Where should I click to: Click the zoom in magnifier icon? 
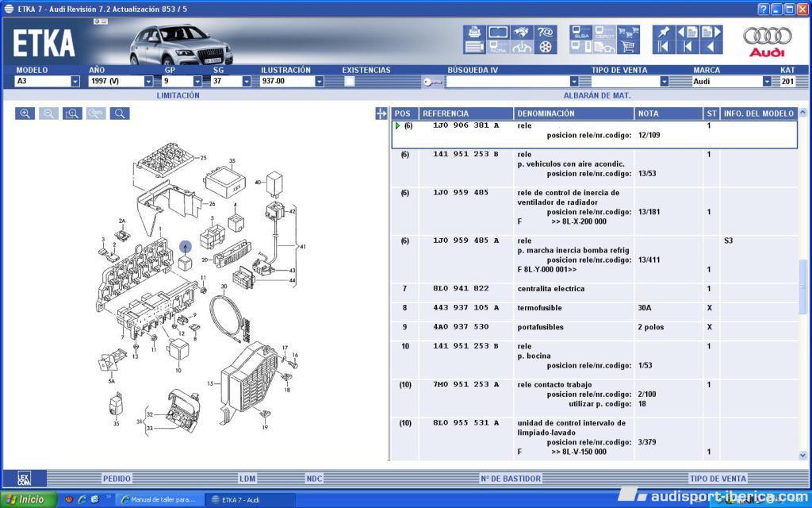click(x=25, y=114)
